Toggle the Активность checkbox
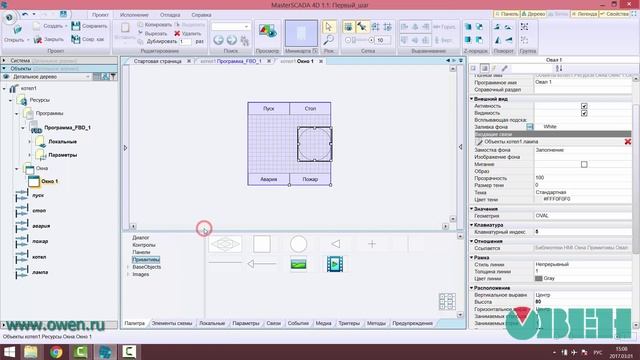Viewport: 640px width, 360px height. click(584, 106)
